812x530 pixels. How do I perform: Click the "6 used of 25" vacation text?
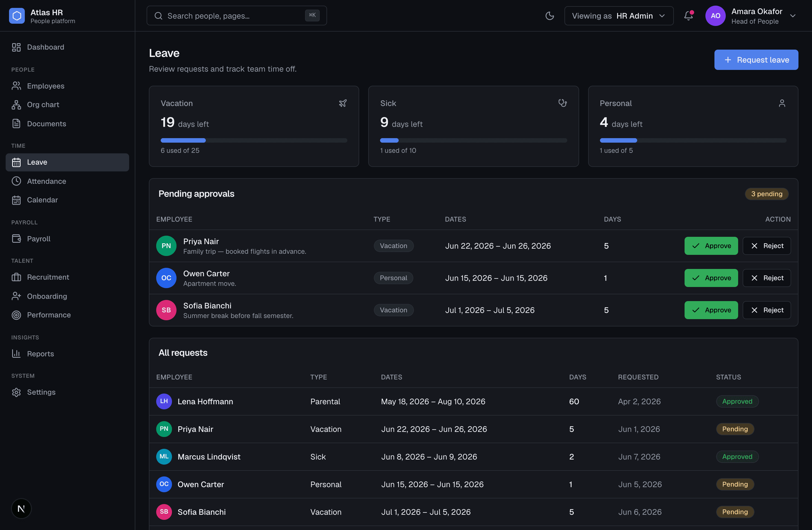tap(180, 151)
